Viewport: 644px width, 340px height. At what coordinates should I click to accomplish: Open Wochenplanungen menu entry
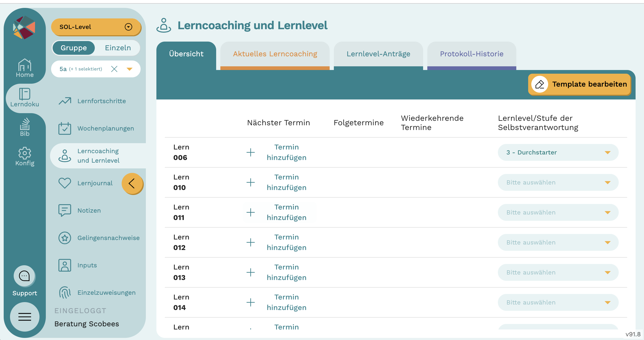tap(98, 128)
